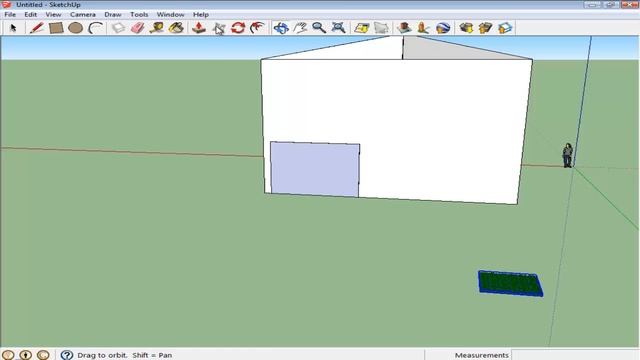Click the Measurements input box

tap(575, 355)
